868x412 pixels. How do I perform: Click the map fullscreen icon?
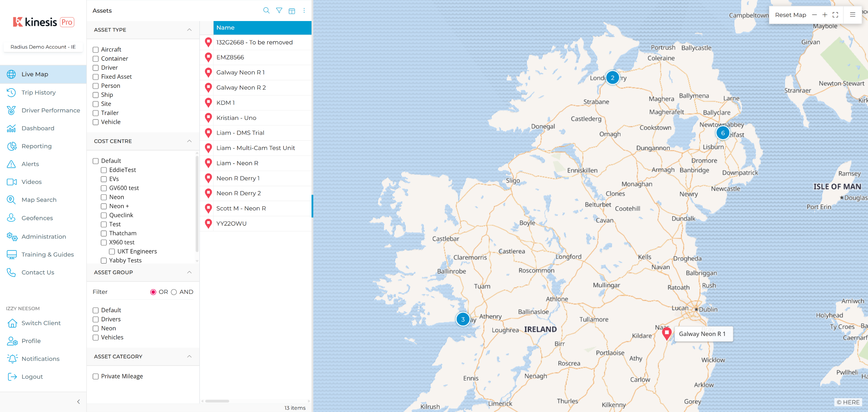[x=835, y=15]
